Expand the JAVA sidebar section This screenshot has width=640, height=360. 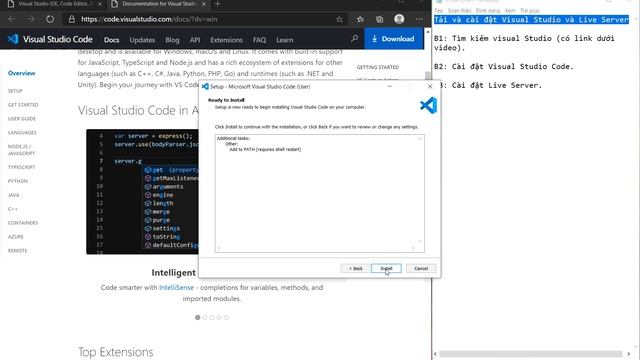point(13,195)
